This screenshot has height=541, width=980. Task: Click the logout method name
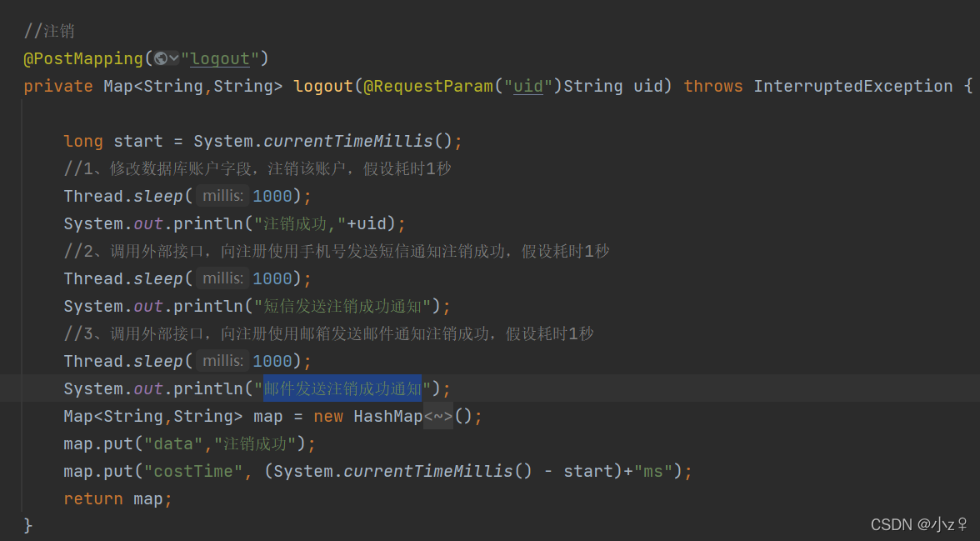[x=323, y=87]
